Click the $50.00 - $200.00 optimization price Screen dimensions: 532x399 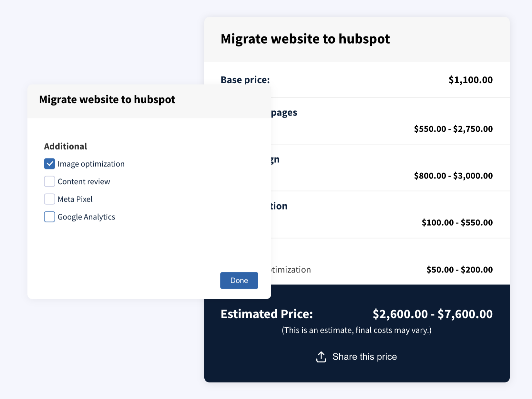pyautogui.click(x=459, y=270)
